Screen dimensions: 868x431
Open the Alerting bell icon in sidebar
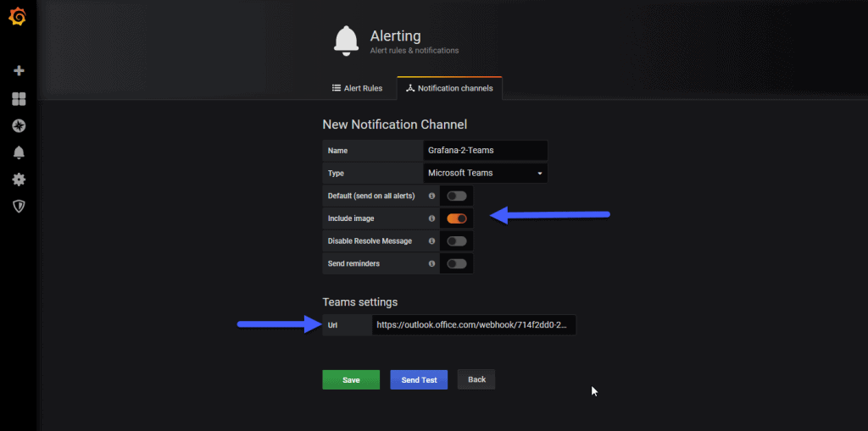coord(19,152)
